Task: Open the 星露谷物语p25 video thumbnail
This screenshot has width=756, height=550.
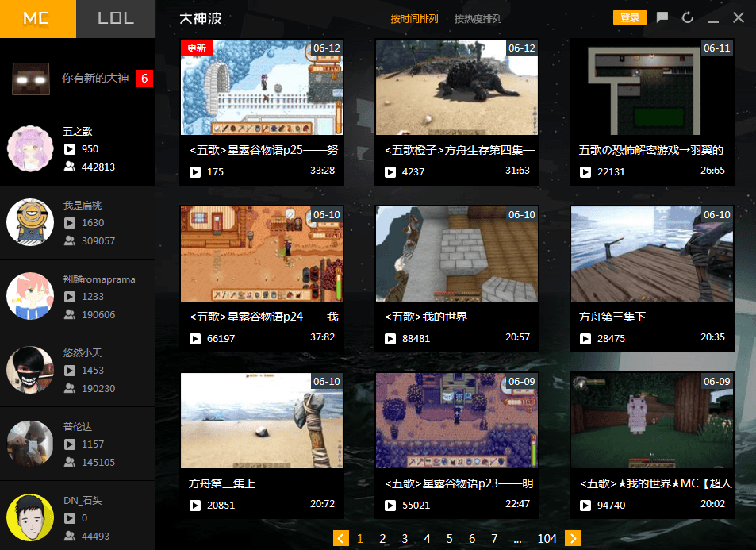Action: [262, 87]
